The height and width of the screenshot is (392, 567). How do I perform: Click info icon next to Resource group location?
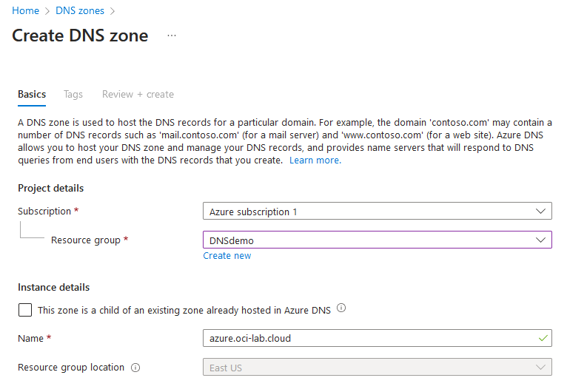coord(135,368)
